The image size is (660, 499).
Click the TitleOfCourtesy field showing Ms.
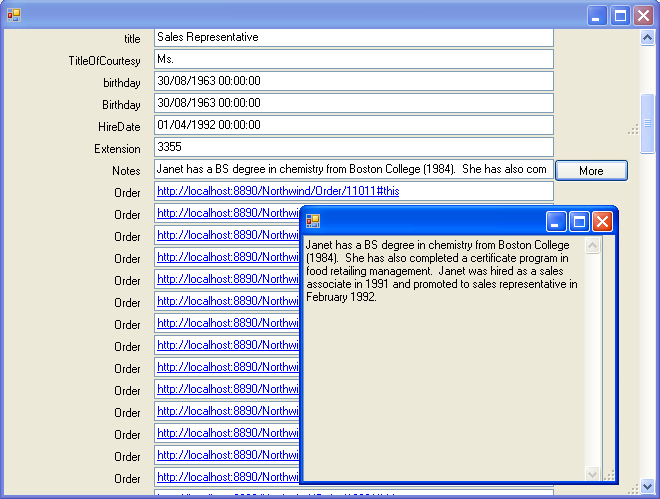tap(353, 59)
